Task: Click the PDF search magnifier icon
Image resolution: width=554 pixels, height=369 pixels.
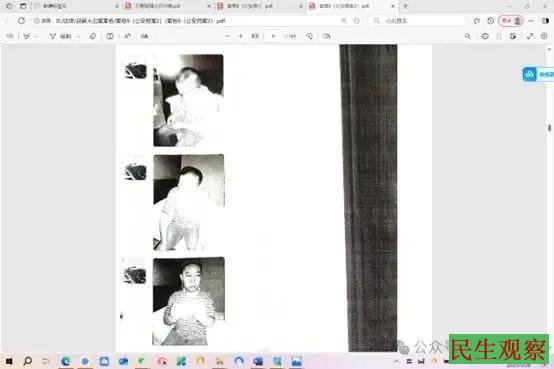Action: click(x=468, y=36)
